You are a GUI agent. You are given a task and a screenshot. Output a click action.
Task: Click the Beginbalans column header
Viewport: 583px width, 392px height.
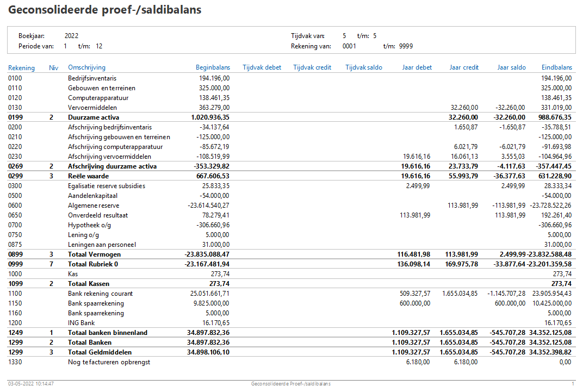coord(213,67)
